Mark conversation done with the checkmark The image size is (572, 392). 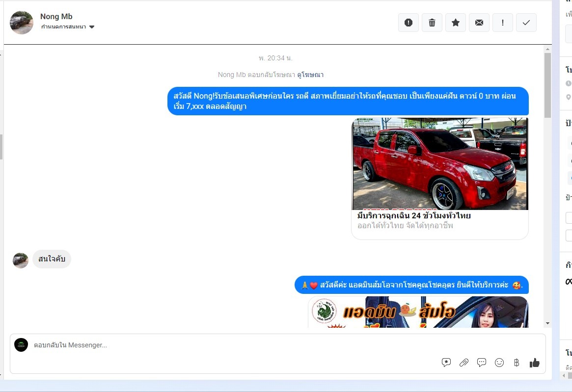[x=526, y=23]
